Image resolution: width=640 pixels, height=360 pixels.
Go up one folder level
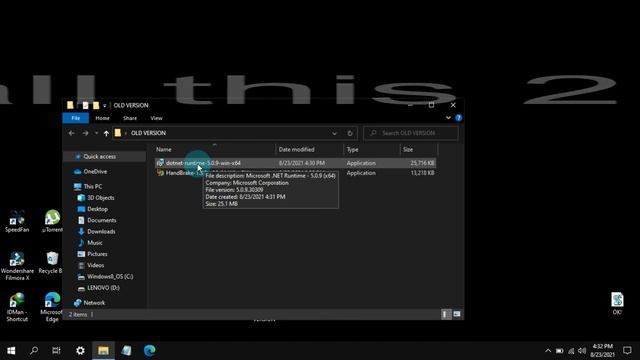106,133
